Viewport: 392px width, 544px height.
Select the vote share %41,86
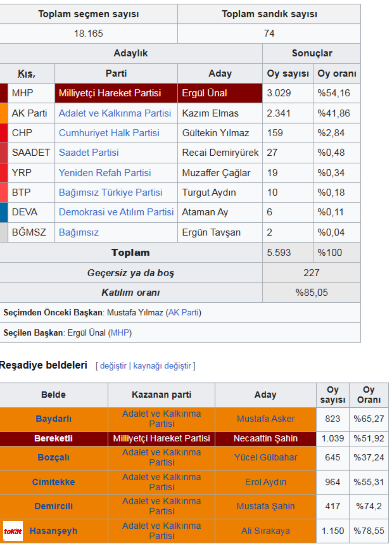click(334, 113)
